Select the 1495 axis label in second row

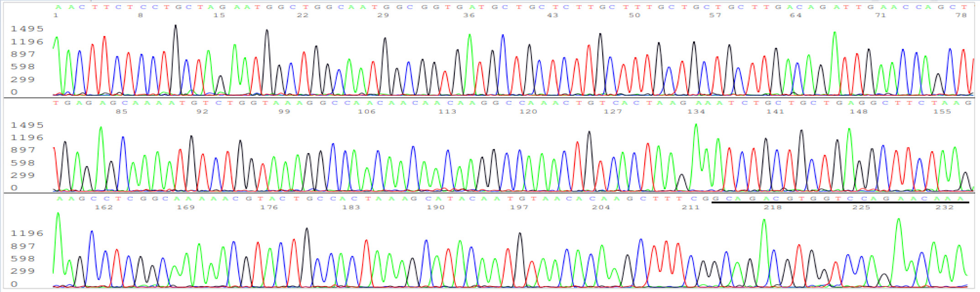point(27,125)
